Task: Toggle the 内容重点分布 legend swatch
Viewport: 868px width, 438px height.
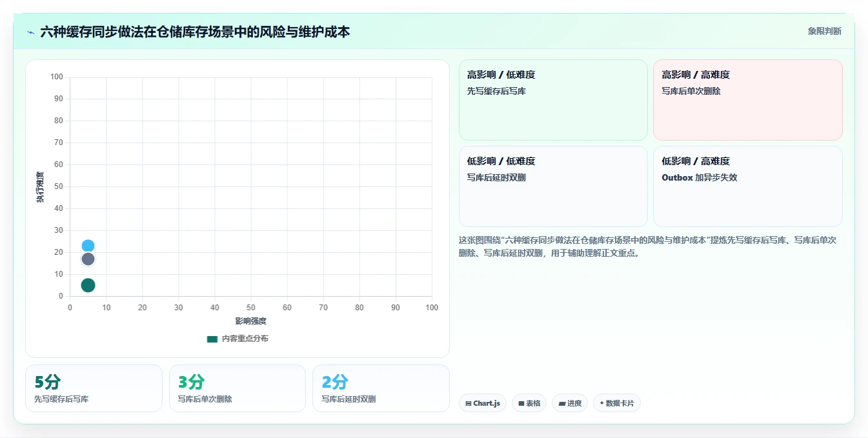Action: [x=212, y=339]
